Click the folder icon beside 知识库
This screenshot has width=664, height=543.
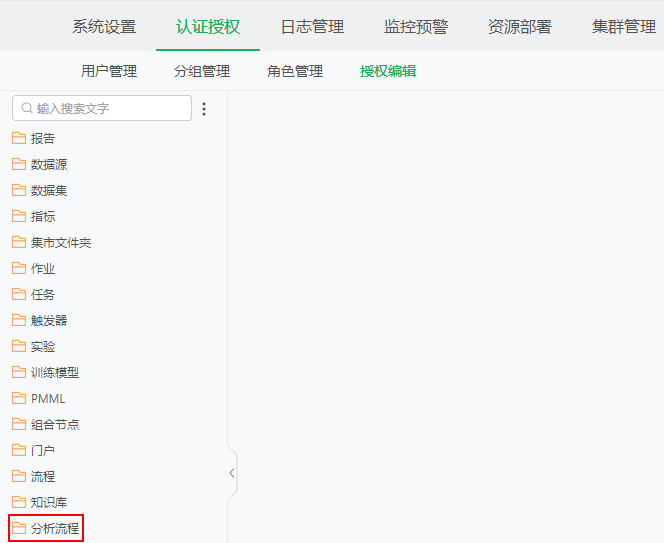coord(19,502)
